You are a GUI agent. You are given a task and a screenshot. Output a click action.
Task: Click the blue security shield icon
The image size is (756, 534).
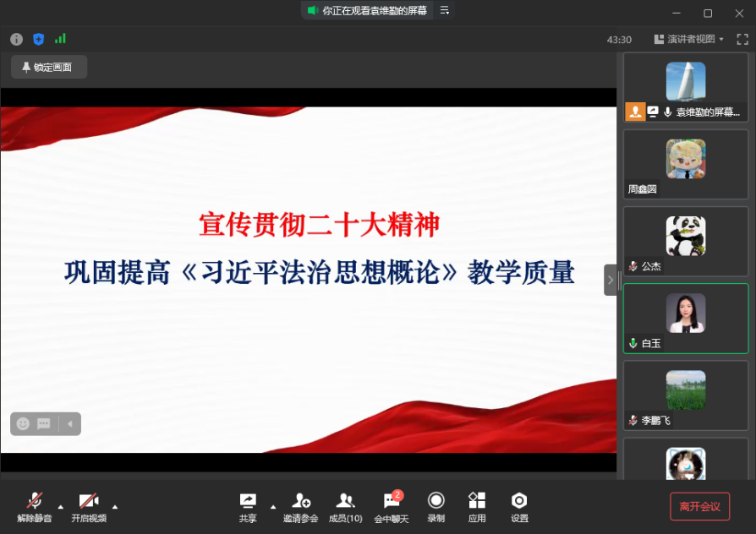tap(38, 40)
